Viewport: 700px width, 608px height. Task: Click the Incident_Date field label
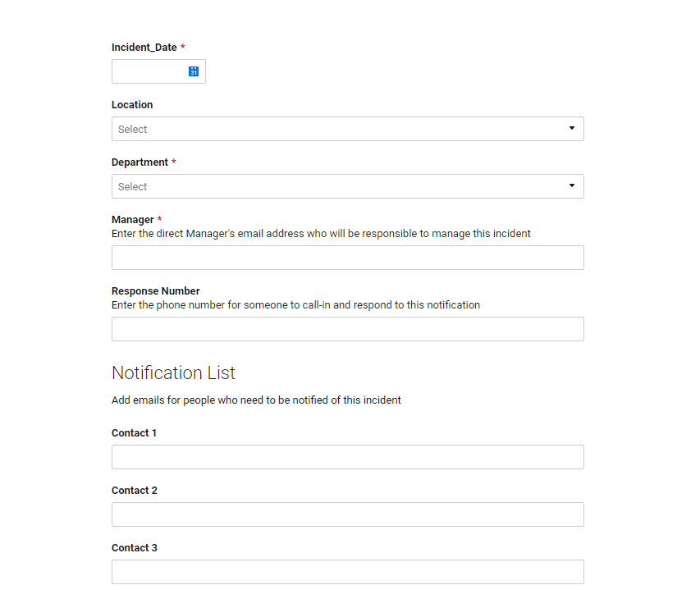(144, 48)
